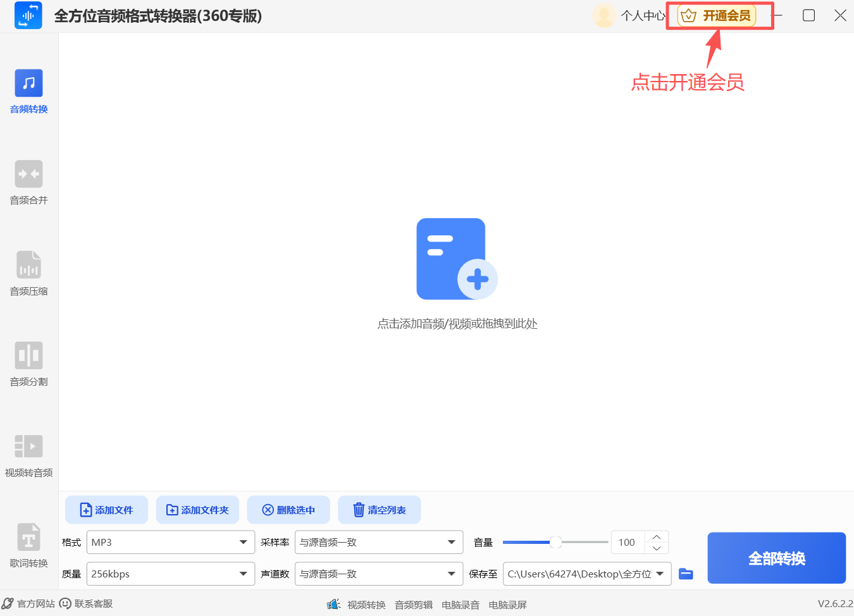Open the 音频压缩 (audio compress) feature
Screen dimensions: 854x616
point(28,273)
